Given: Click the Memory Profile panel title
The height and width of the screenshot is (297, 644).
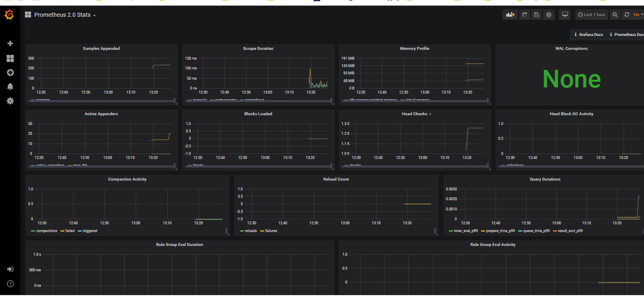Looking at the screenshot, I should [x=414, y=49].
